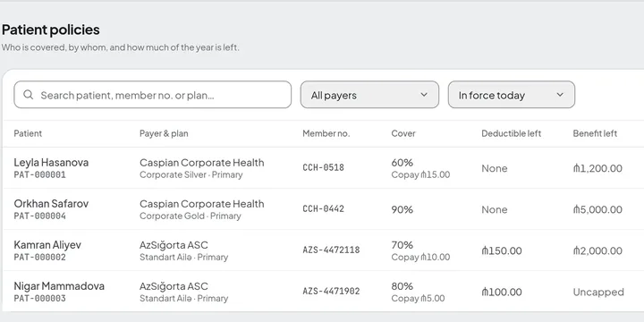The width and height of the screenshot is (644, 322).
Task: Click the Deductible left column header
Action: click(x=512, y=133)
